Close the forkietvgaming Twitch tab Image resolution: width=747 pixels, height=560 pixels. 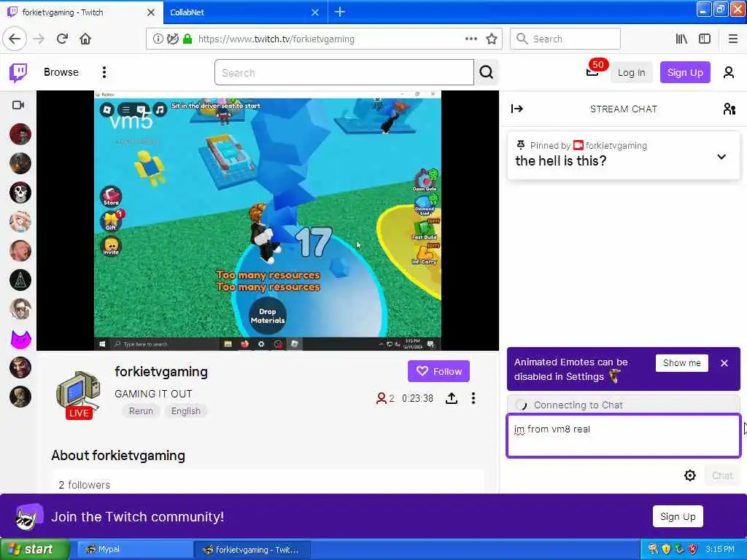pos(150,12)
